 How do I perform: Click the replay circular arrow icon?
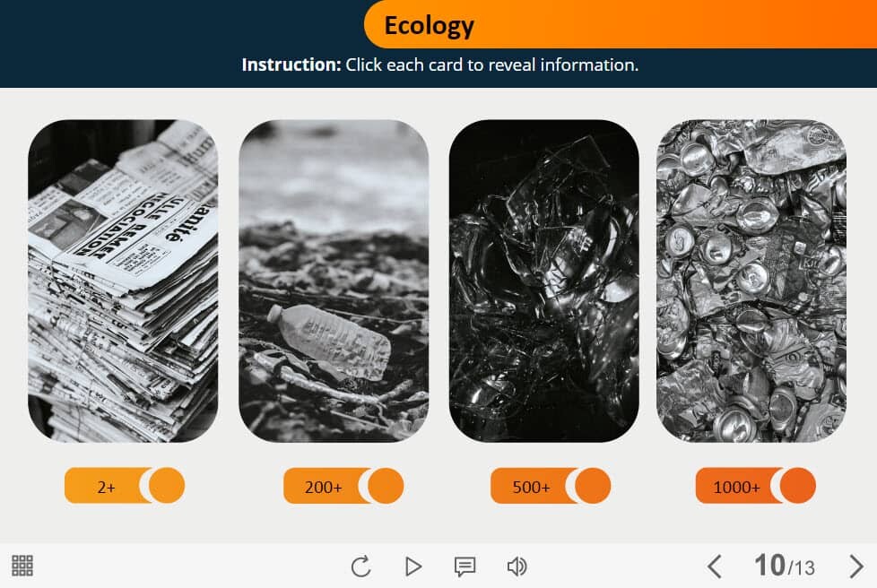361,566
